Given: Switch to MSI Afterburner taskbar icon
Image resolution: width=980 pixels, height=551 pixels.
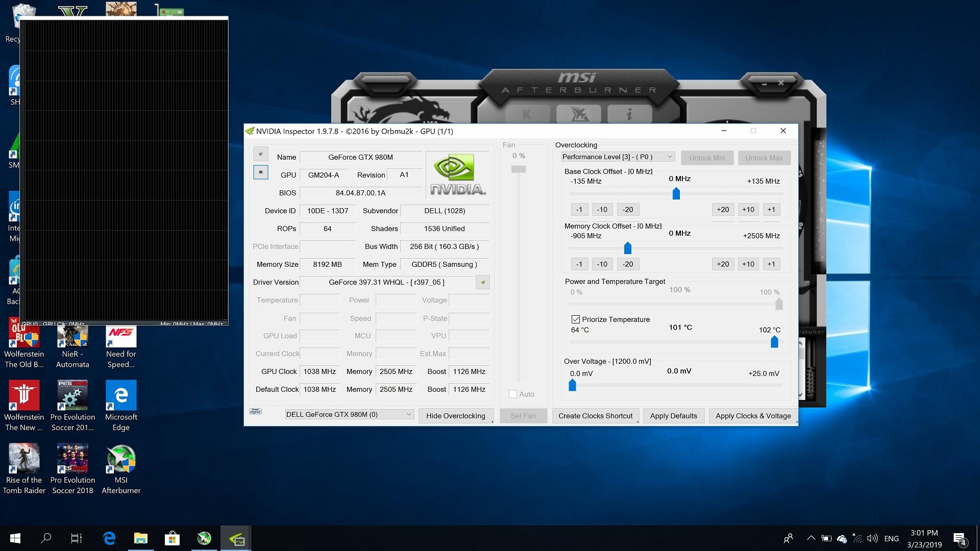Looking at the screenshot, I should coord(204,538).
